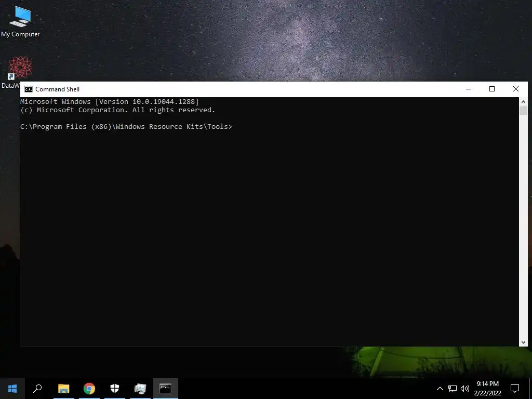This screenshot has width=532, height=399.
Task: Open the network status tray icon
Action: click(x=453, y=389)
